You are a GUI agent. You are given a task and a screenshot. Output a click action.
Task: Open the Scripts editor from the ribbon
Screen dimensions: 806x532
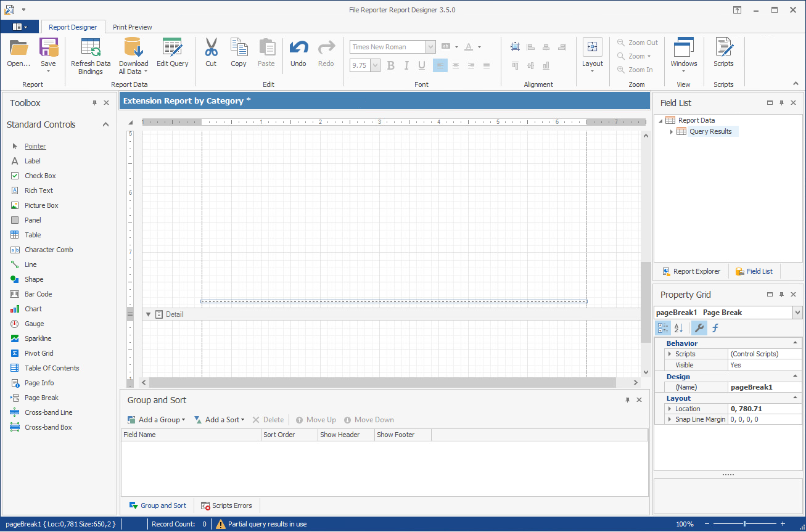click(723, 55)
